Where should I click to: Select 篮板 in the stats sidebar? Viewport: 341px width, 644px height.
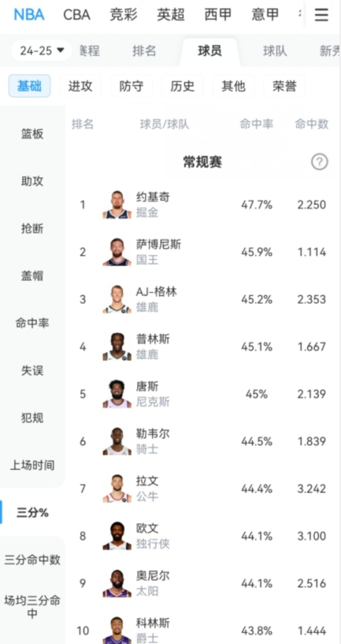coord(32,134)
